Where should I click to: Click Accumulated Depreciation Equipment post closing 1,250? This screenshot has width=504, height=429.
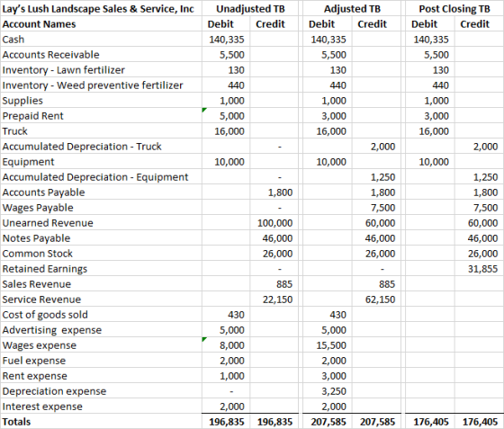(x=479, y=177)
